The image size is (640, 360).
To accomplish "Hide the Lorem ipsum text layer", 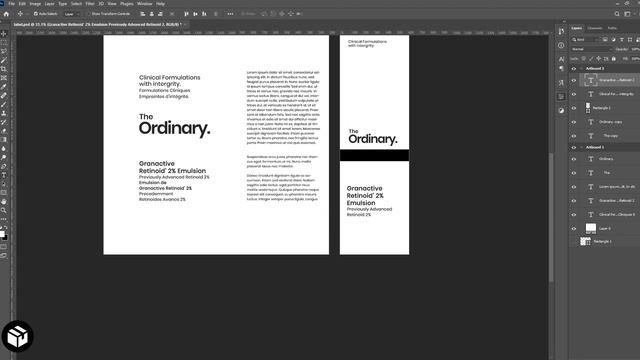I will coord(573,187).
